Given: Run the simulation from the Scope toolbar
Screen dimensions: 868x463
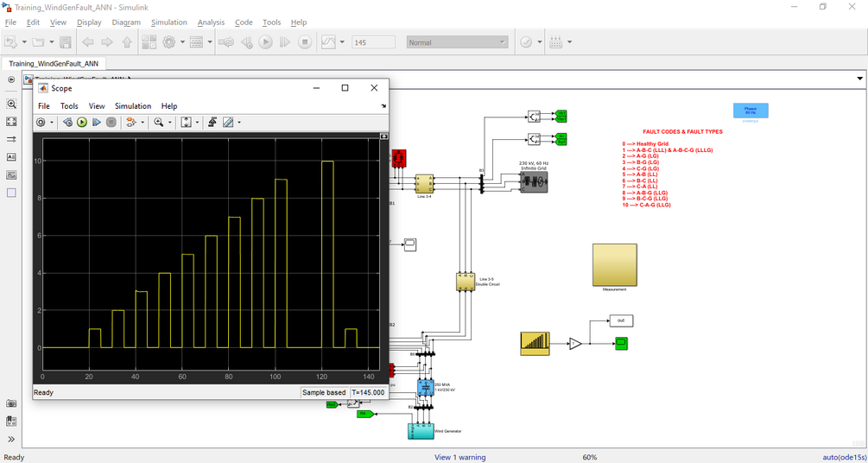Looking at the screenshot, I should click(x=82, y=123).
